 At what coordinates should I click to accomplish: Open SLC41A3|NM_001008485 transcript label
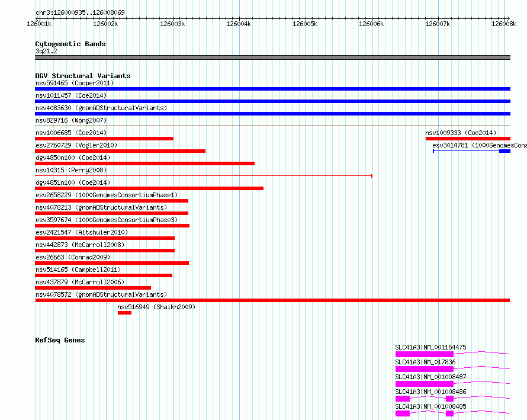[x=430, y=406]
